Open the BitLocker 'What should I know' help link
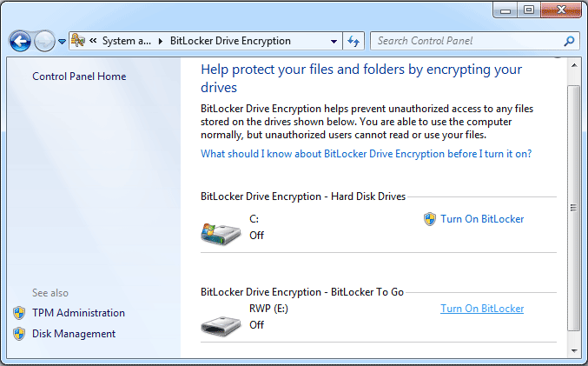The width and height of the screenshot is (588, 366). (366, 154)
